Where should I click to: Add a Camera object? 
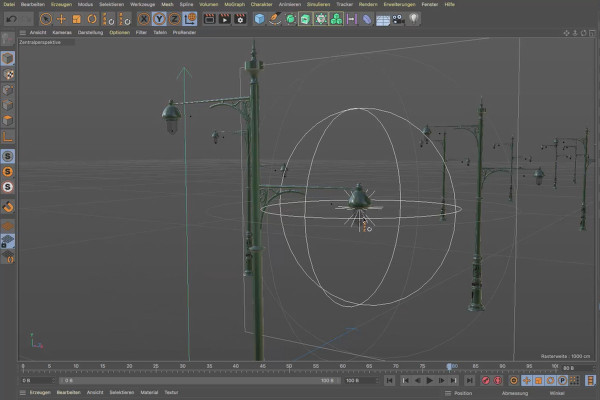[398, 19]
